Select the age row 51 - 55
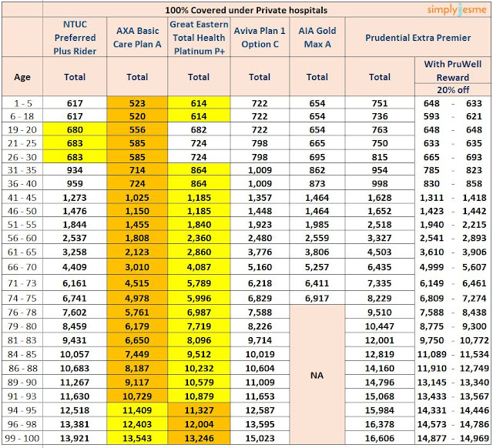 (22, 225)
